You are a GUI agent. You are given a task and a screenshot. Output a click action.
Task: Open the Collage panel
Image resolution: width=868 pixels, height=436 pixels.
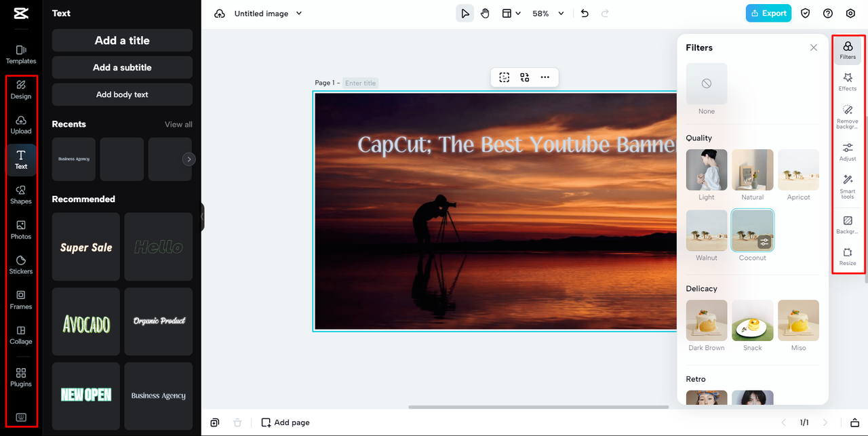(x=21, y=335)
